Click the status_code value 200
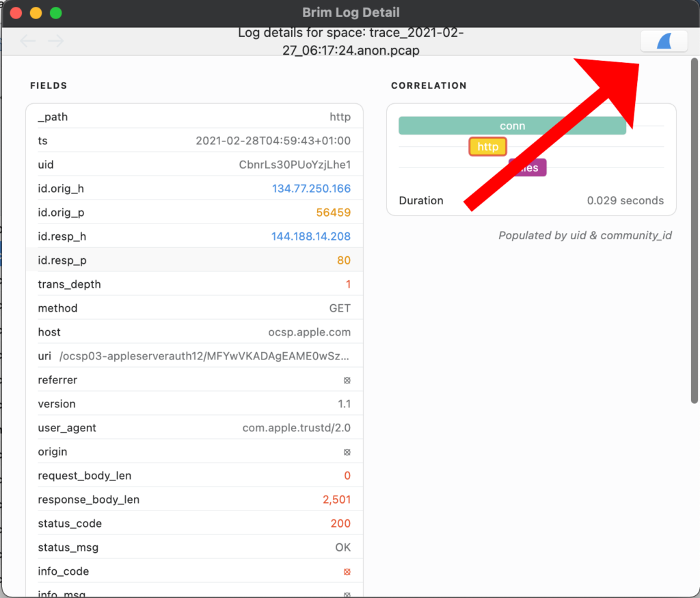The height and width of the screenshot is (598, 700). tap(340, 524)
